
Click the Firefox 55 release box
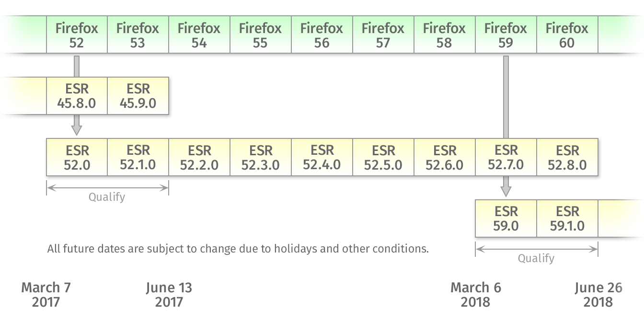(261, 35)
